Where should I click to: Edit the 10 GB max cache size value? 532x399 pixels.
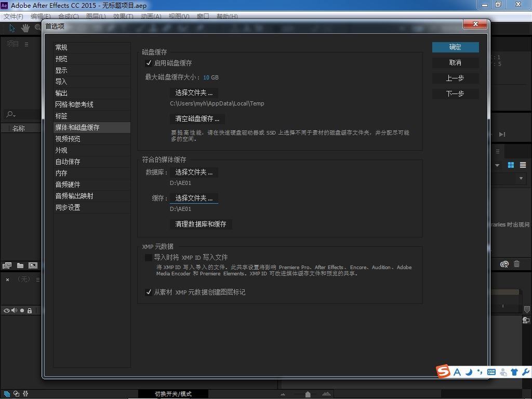[x=206, y=77]
